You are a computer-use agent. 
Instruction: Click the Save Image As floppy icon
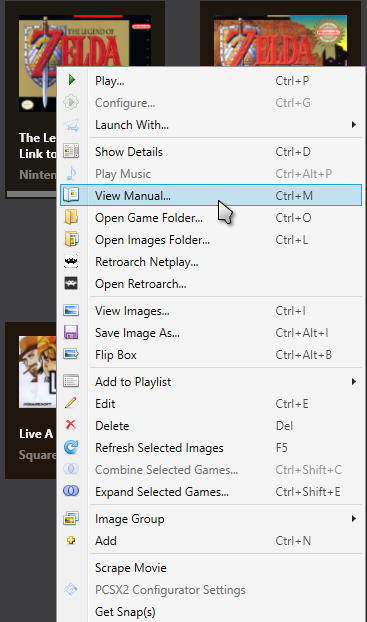(71, 332)
